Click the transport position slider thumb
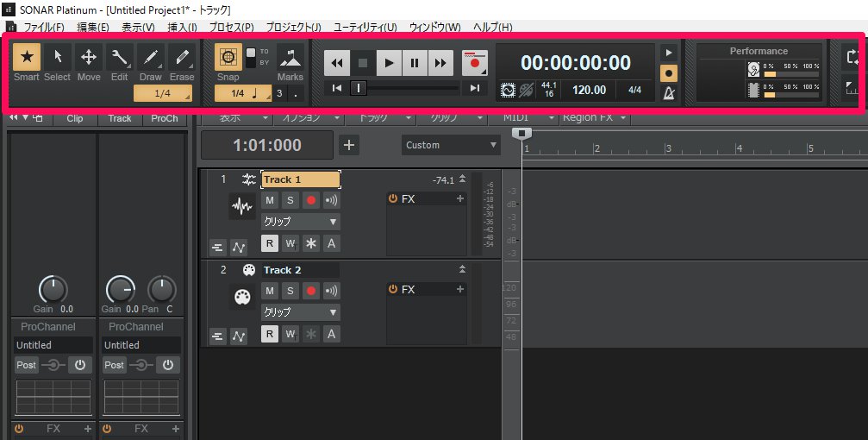Viewport: 868px width, 440px height. pos(359,87)
